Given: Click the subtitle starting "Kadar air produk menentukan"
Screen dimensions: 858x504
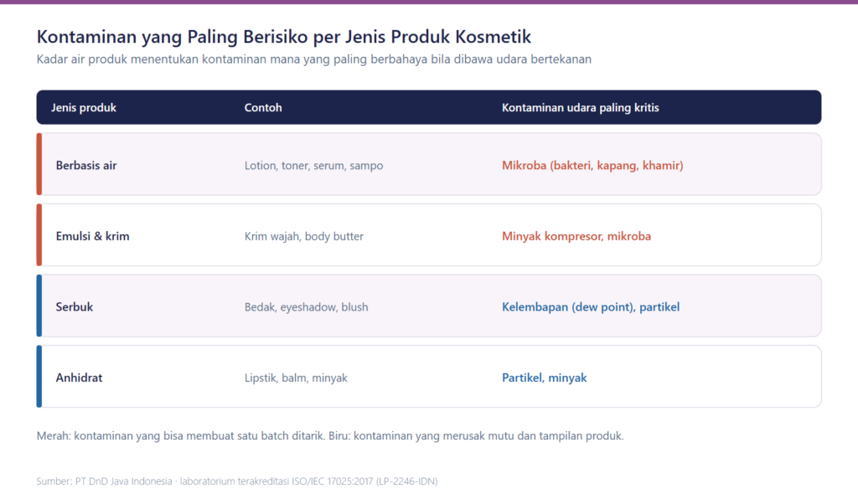Looking at the screenshot, I should click(x=314, y=59).
